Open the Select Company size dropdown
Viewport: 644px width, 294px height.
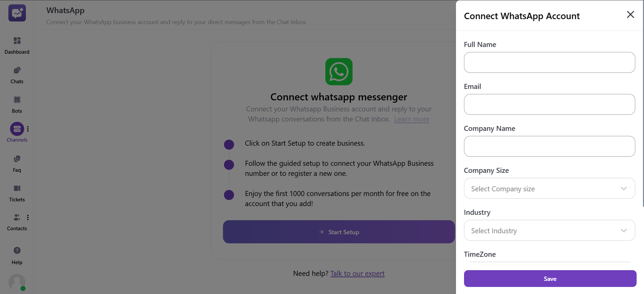coord(549,188)
